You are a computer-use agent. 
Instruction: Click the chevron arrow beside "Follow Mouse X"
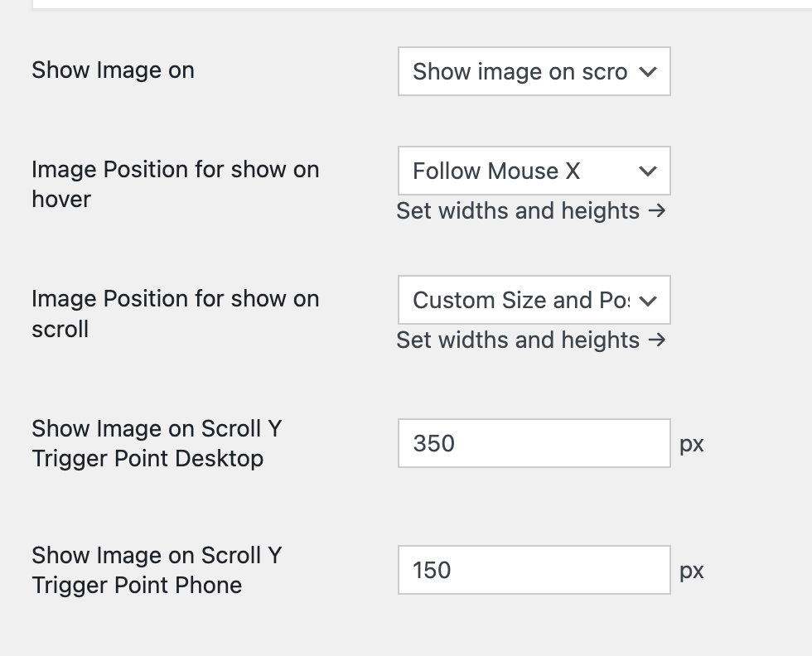pyautogui.click(x=649, y=171)
